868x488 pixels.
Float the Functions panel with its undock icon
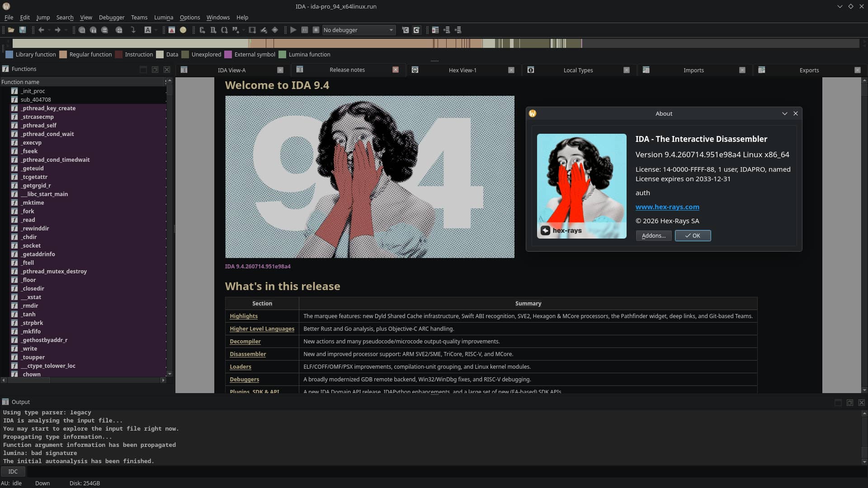(155, 69)
